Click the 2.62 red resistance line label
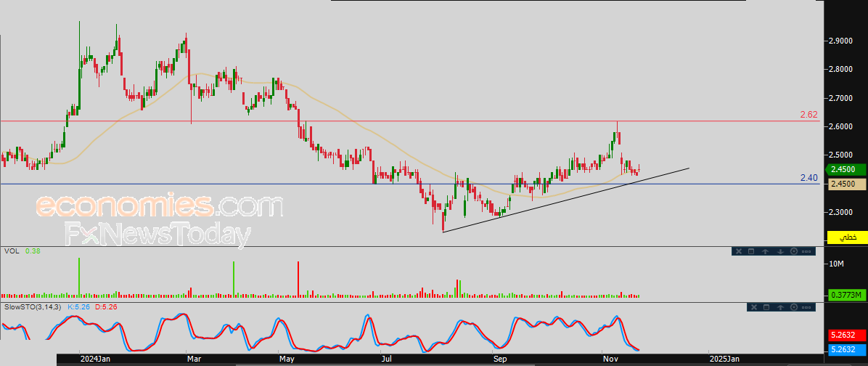Image resolution: width=868 pixels, height=366 pixels. click(x=808, y=115)
